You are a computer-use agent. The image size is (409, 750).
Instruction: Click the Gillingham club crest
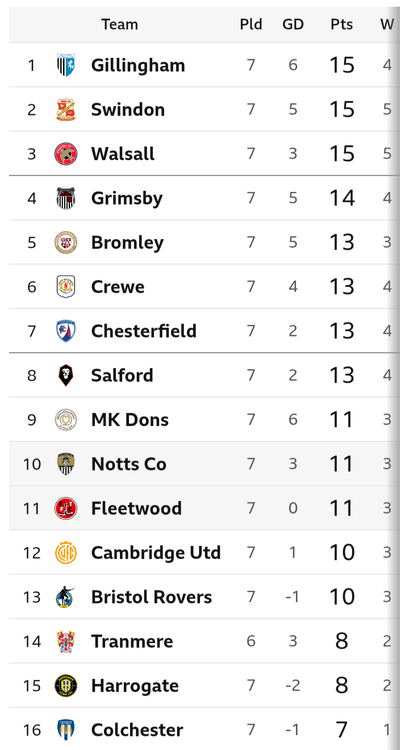coord(66,65)
